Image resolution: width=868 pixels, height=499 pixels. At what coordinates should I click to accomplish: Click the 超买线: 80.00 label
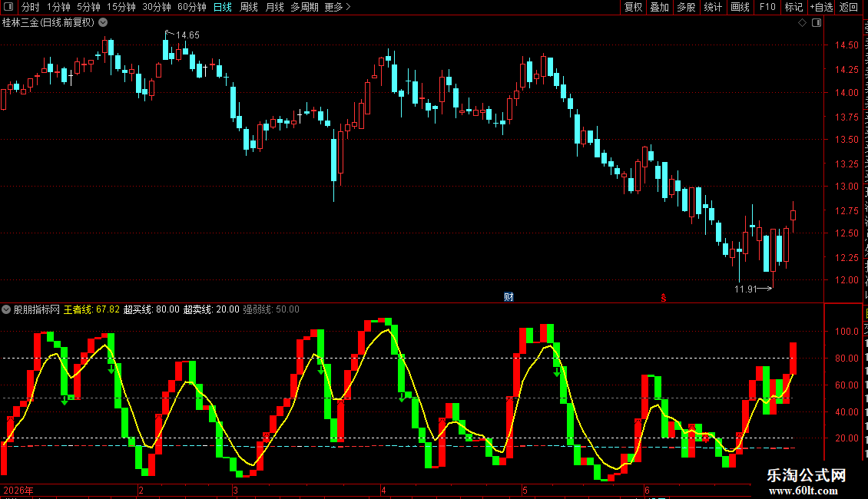151,309
